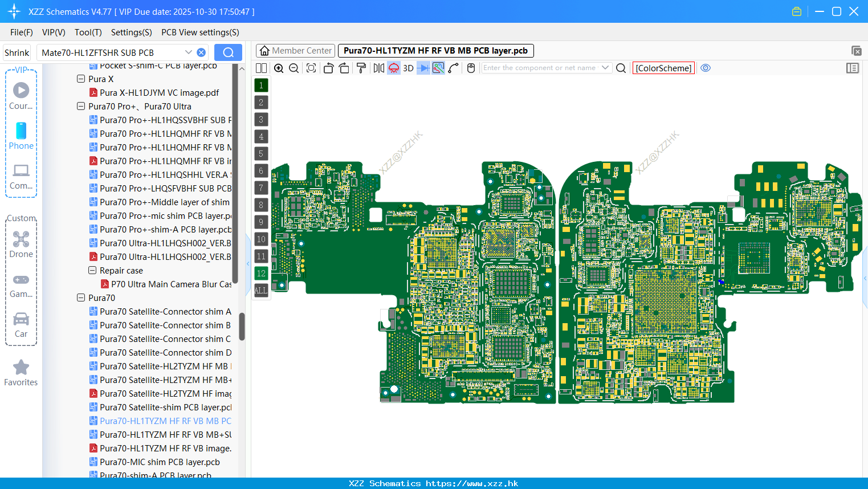
Task: Show ALL PCB layers
Action: 261,291
